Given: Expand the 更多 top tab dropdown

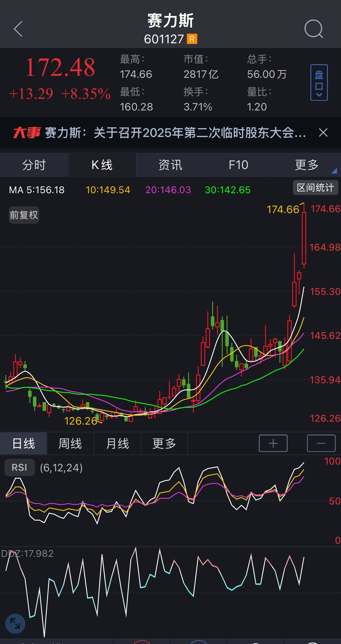Looking at the screenshot, I should 307,165.
